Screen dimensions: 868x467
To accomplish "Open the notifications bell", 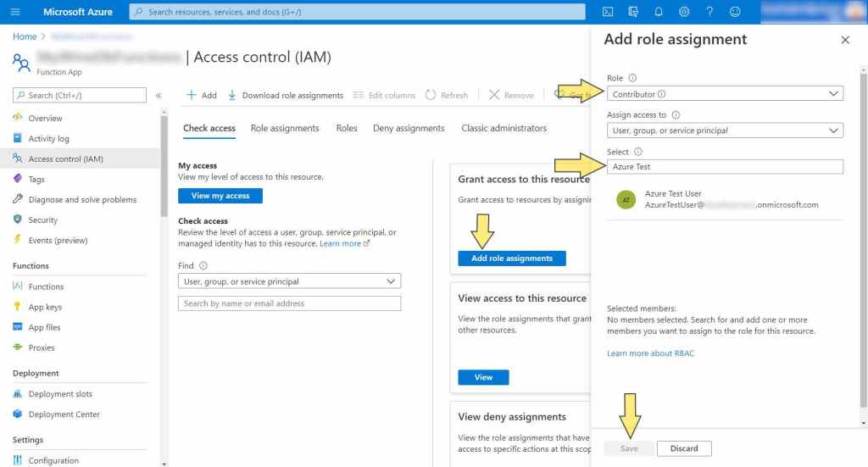I will pyautogui.click(x=658, y=12).
